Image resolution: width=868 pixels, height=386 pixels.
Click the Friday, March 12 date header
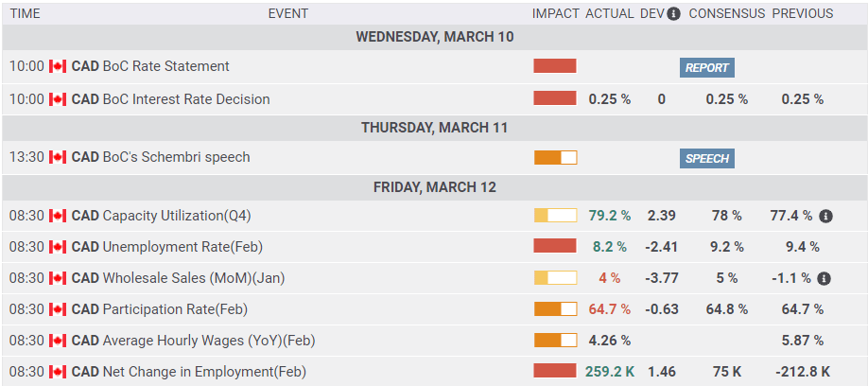tap(434, 187)
